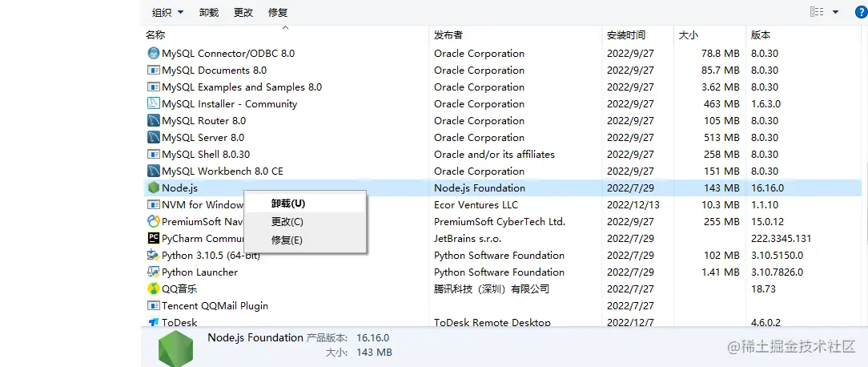Sort by the 名称 column header
Image resolution: width=868 pixels, height=367 pixels.
156,35
